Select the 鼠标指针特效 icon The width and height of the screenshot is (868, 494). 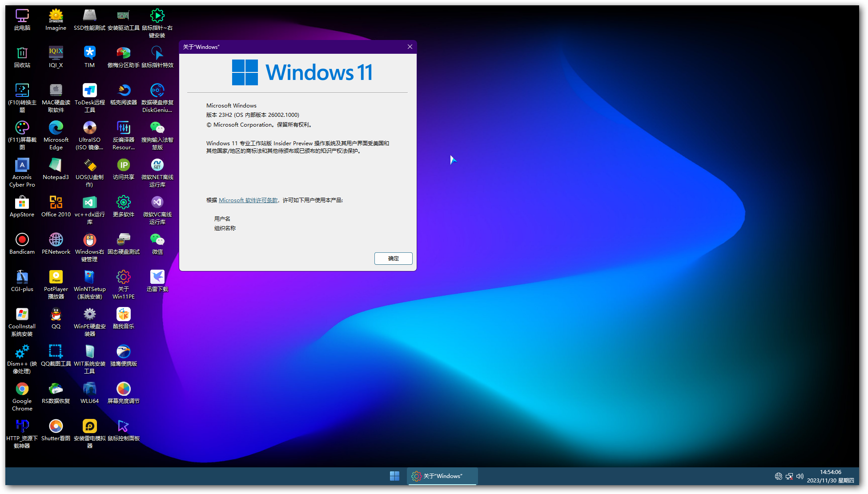(x=157, y=57)
